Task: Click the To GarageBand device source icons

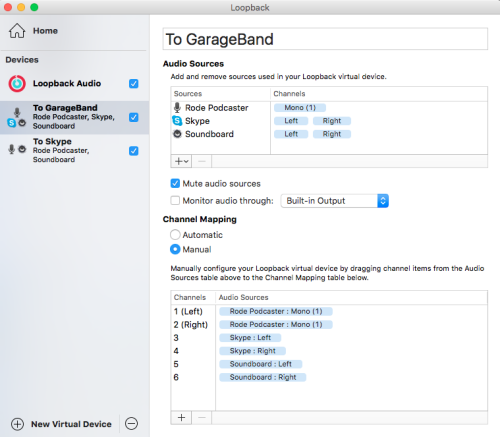Action: (x=17, y=117)
